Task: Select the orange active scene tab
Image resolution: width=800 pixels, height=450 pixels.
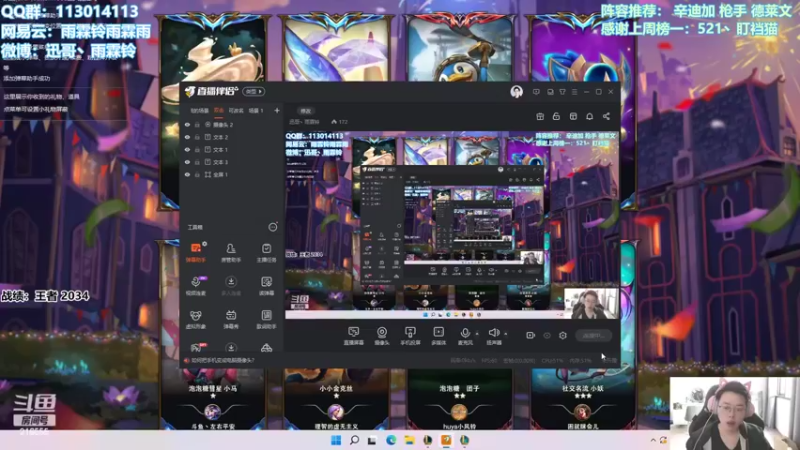Action: pyautogui.click(x=219, y=111)
